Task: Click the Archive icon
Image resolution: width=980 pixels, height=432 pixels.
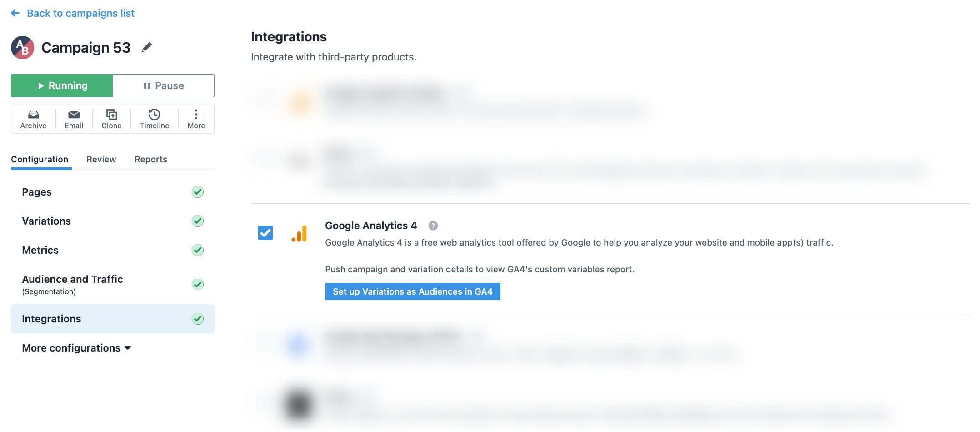Action: 33,114
